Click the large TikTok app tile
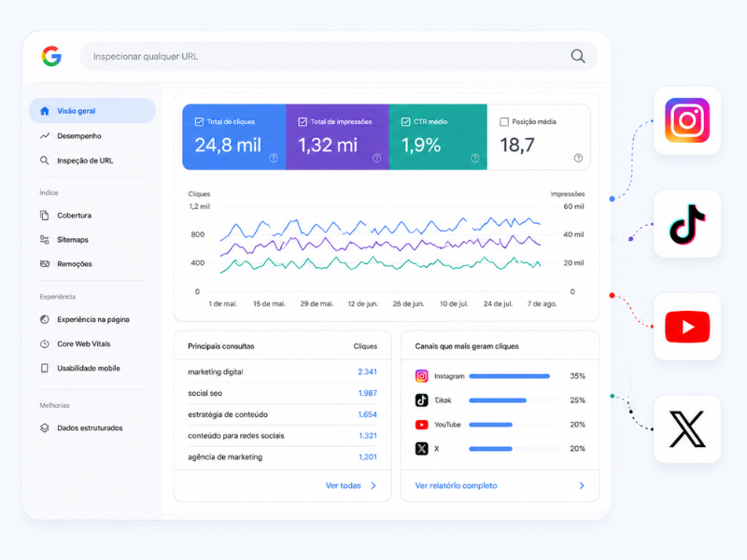The width and height of the screenshot is (747, 560). (687, 224)
